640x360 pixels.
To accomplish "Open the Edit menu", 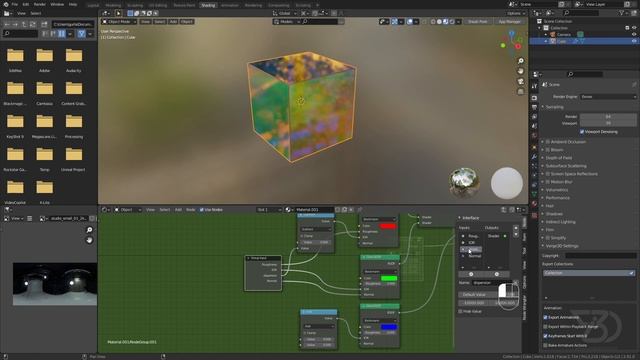I will point(26,4).
